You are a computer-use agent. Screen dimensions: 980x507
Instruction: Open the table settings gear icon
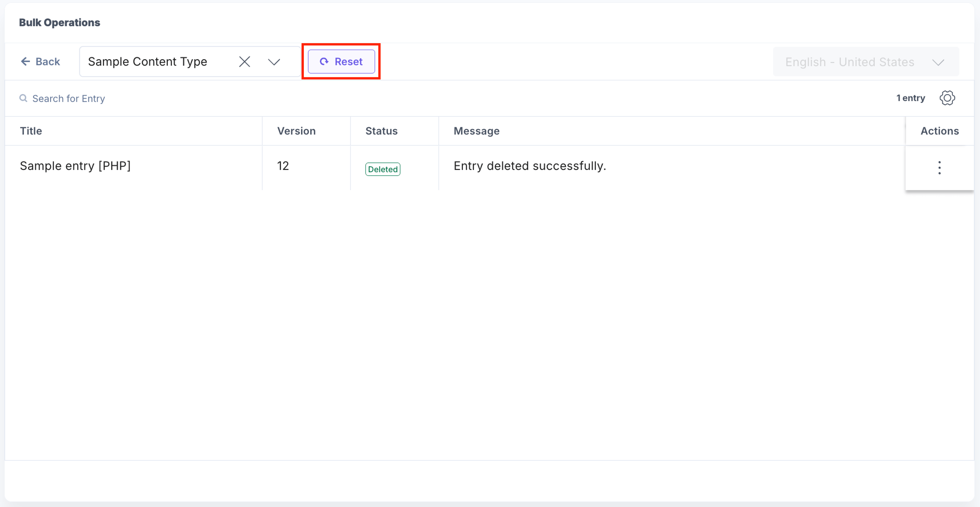click(947, 98)
